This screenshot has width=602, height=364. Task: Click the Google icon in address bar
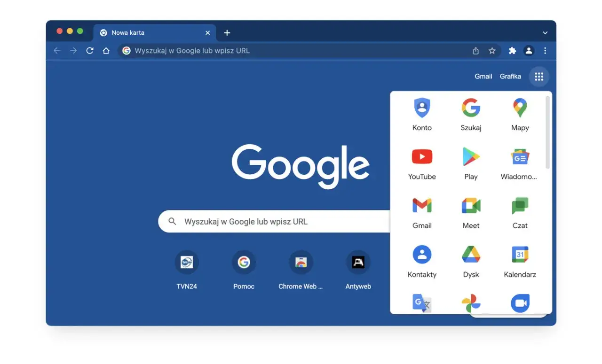pyautogui.click(x=126, y=51)
